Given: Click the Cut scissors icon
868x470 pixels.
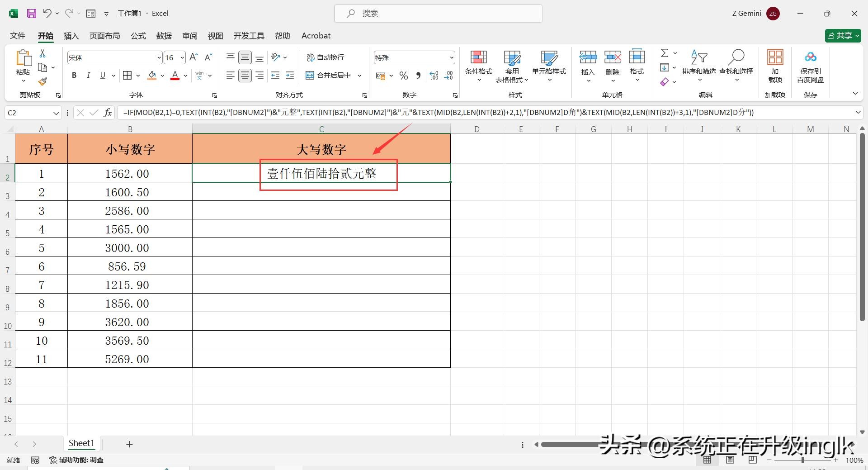Looking at the screenshot, I should (42, 53).
